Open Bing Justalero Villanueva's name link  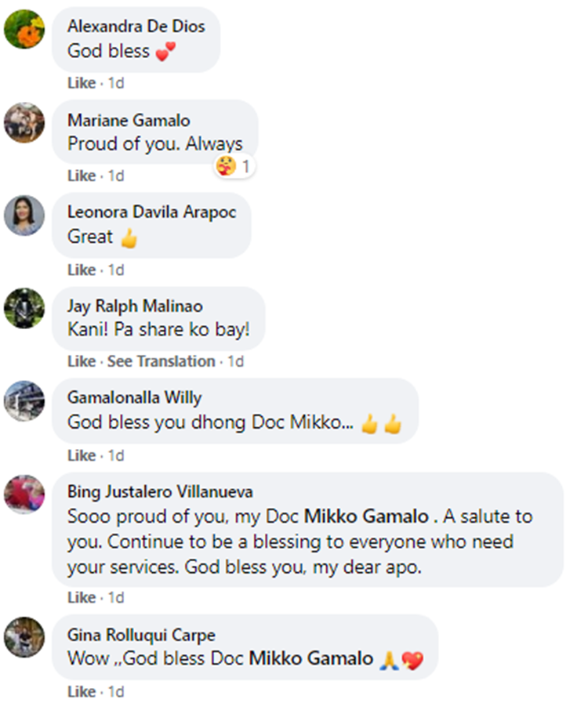point(160,492)
